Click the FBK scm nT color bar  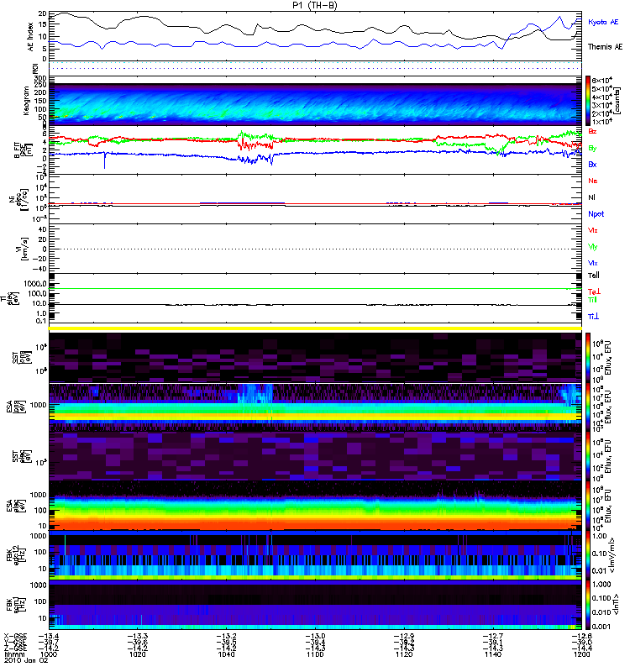click(588, 605)
